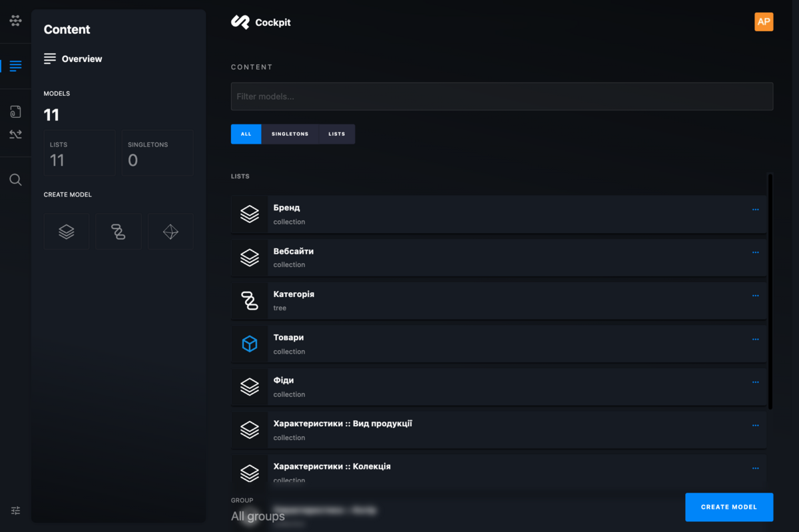This screenshot has height=532, width=799.
Task: Open the AP user avatar menu
Action: (764, 22)
